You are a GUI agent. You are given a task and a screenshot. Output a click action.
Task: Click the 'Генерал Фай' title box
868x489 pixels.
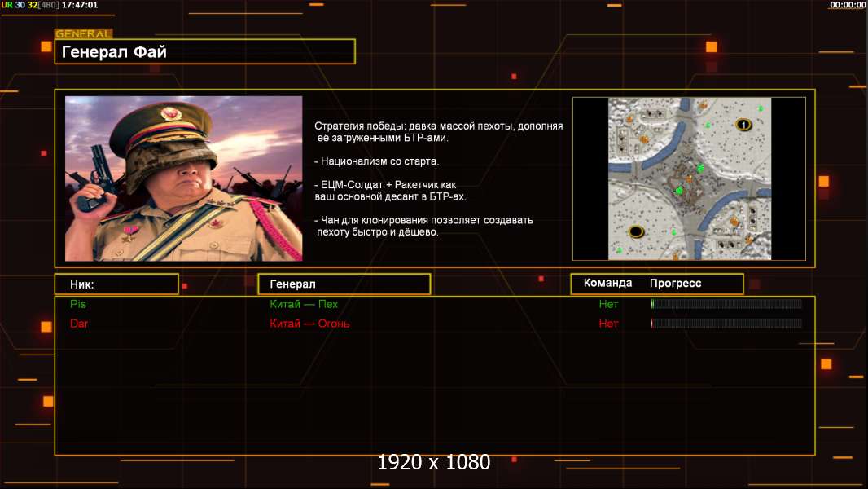[205, 51]
